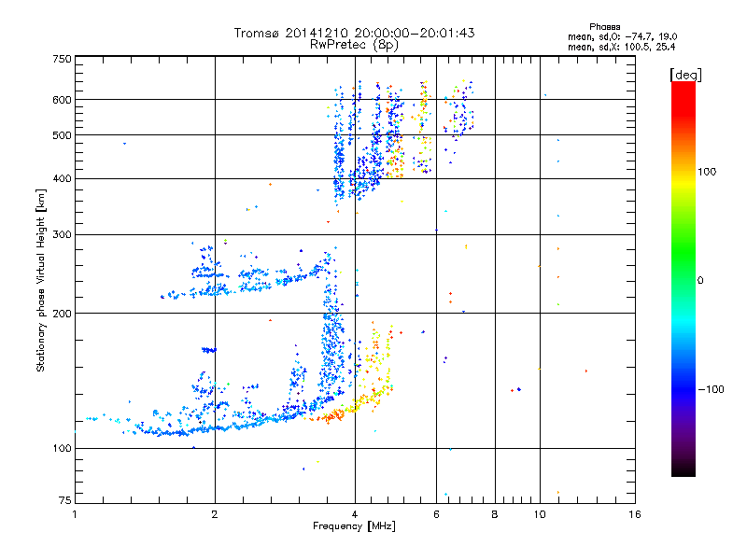Click the x-axis tick label '1'
The image size is (747, 560).
click(75, 514)
